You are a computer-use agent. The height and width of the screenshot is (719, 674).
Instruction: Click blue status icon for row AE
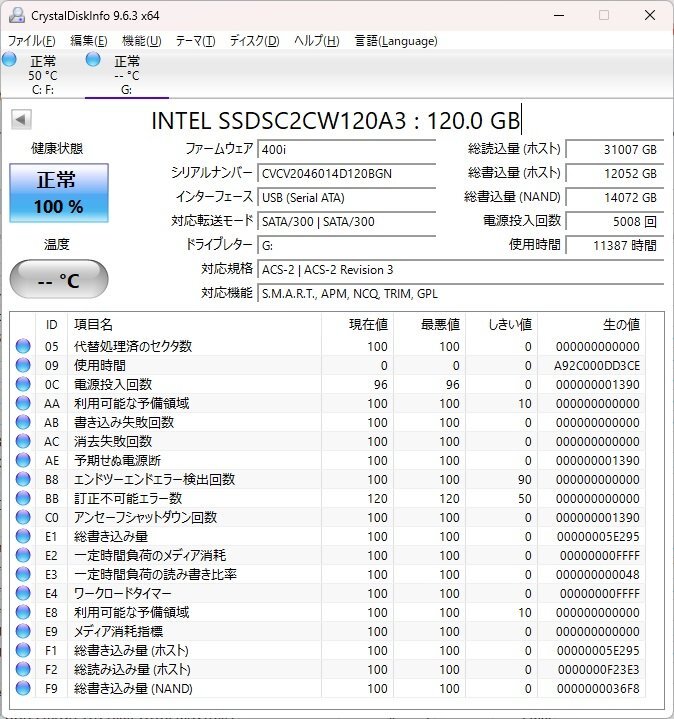[23, 460]
